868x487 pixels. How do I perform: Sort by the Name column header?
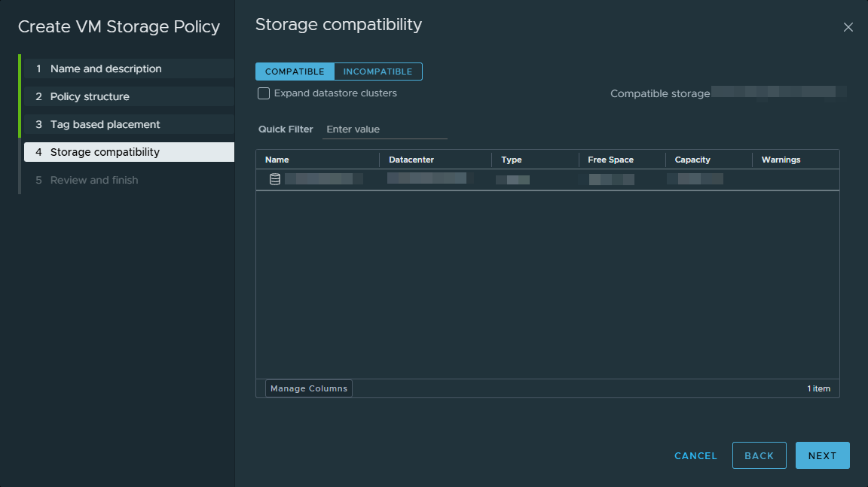click(277, 160)
